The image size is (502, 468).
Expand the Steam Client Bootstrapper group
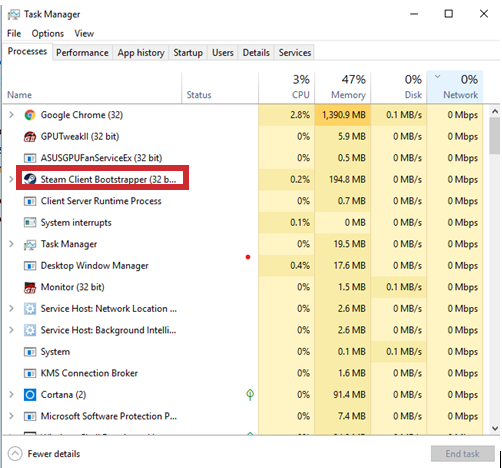point(11,179)
